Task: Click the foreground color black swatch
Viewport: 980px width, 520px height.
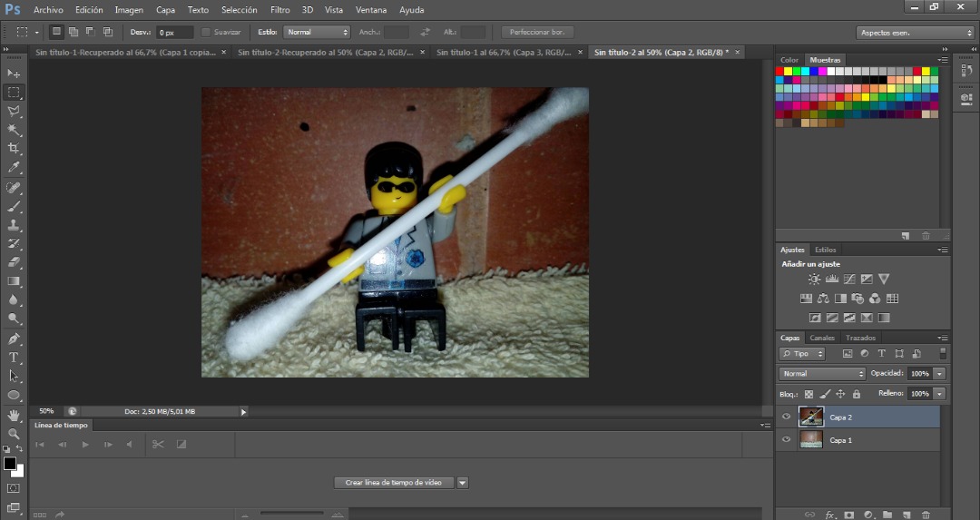Action: [9, 464]
